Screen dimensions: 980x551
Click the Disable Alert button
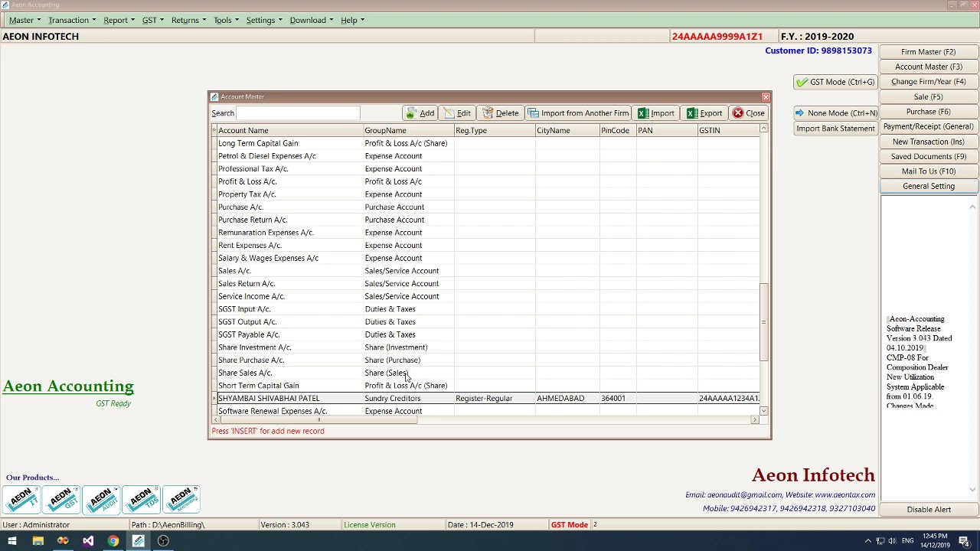(x=928, y=510)
